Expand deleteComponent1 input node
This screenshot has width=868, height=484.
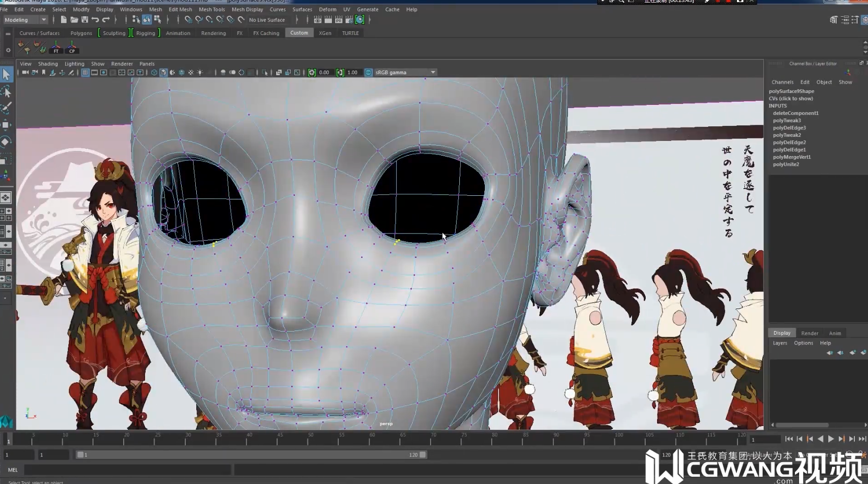point(795,113)
